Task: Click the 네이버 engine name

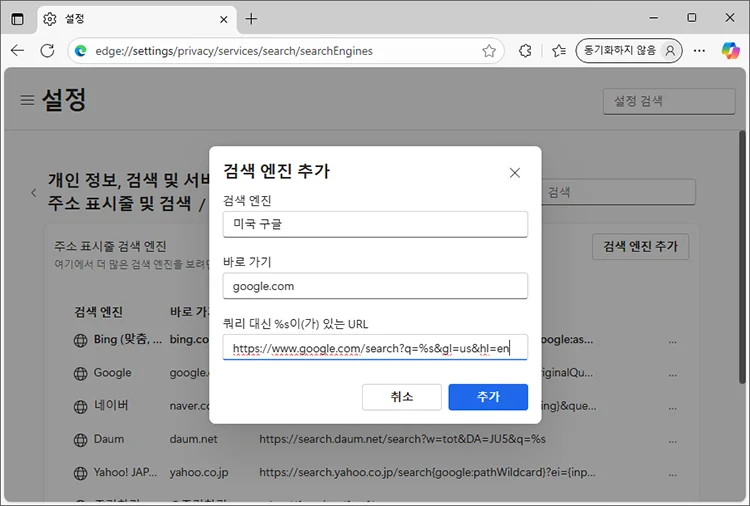Action: [111, 406]
